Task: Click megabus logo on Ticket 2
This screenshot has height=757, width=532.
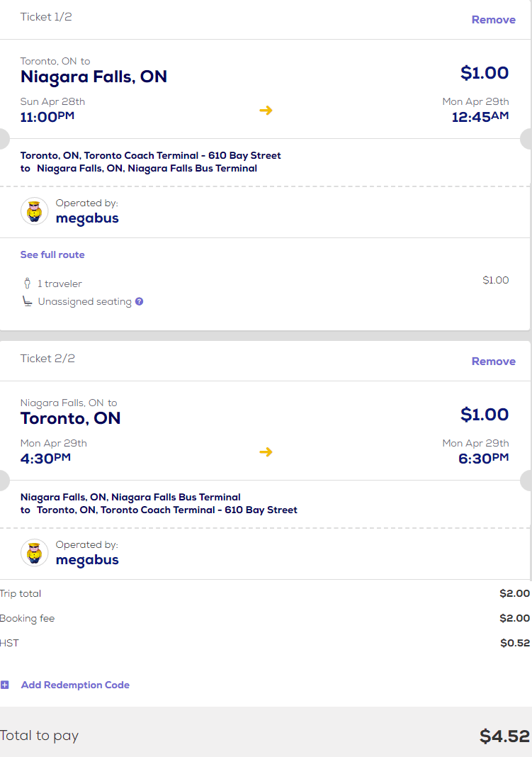Action: coord(34,553)
